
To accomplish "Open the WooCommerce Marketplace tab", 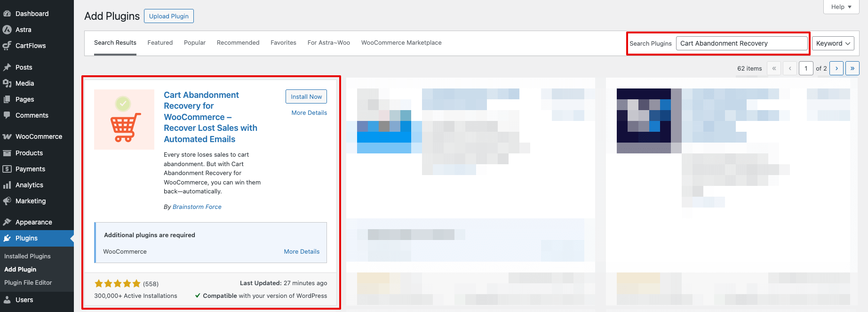I will (x=401, y=43).
